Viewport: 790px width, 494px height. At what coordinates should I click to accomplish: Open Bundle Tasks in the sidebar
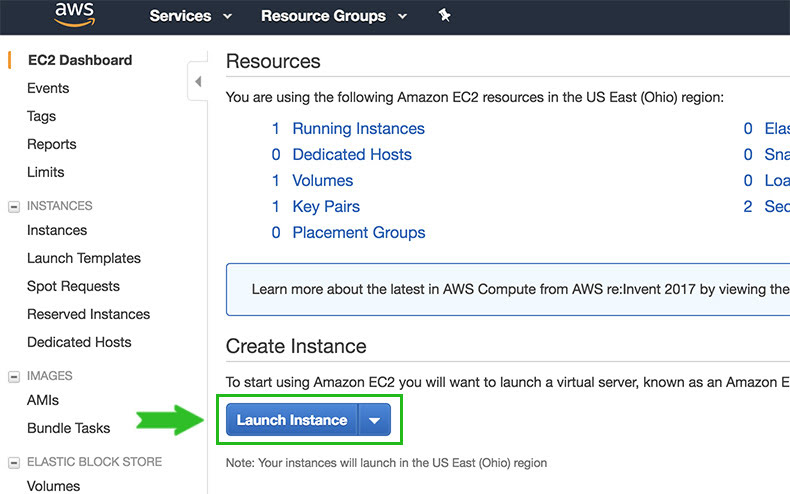(x=69, y=428)
